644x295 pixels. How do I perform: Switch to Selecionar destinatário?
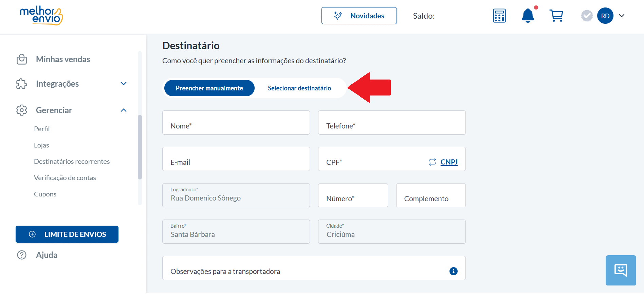299,88
